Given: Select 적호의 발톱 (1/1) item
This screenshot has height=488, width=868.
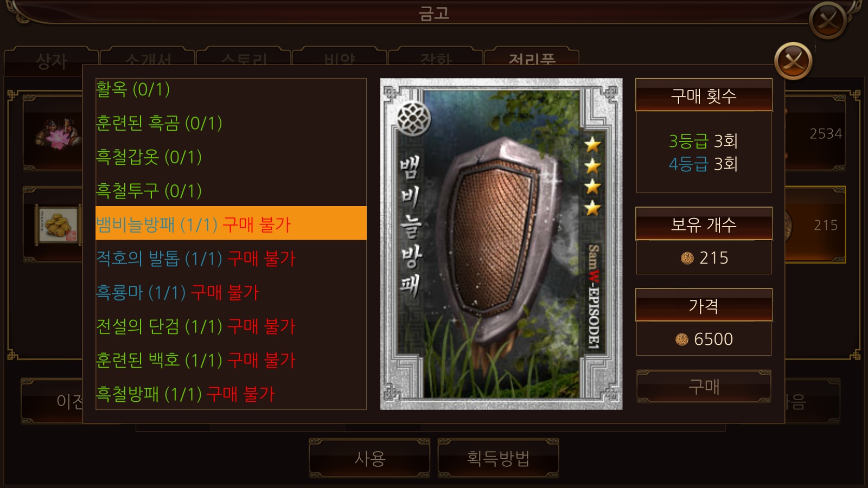Looking at the screenshot, I should point(231,258).
